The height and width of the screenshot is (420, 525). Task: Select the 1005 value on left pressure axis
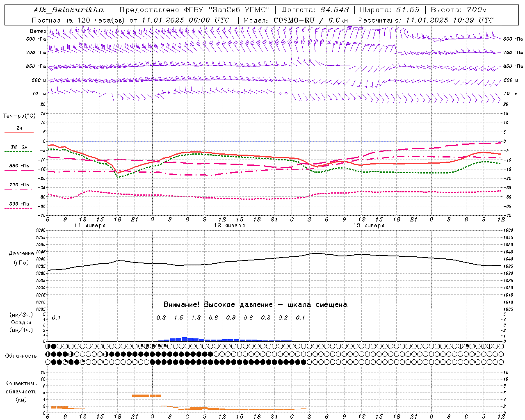tap(41, 309)
